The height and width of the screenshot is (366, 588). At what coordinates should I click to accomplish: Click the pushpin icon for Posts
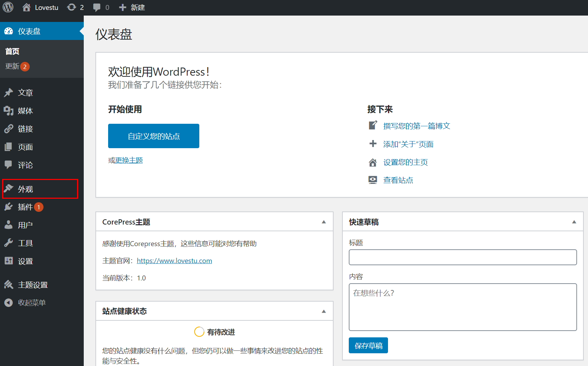tap(8, 93)
